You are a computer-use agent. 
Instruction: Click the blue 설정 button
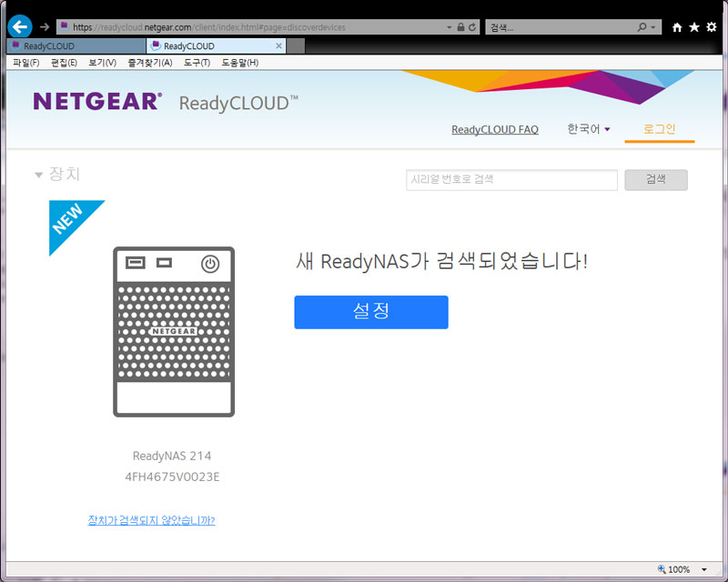coord(371,312)
